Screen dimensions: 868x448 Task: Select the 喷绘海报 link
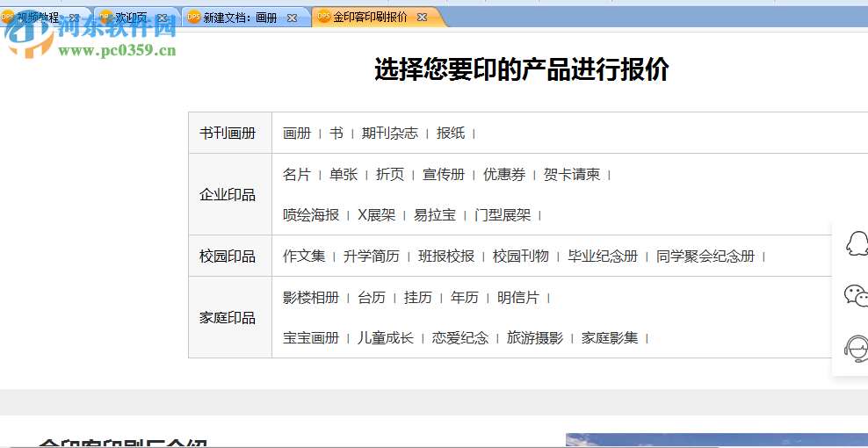coord(311,215)
